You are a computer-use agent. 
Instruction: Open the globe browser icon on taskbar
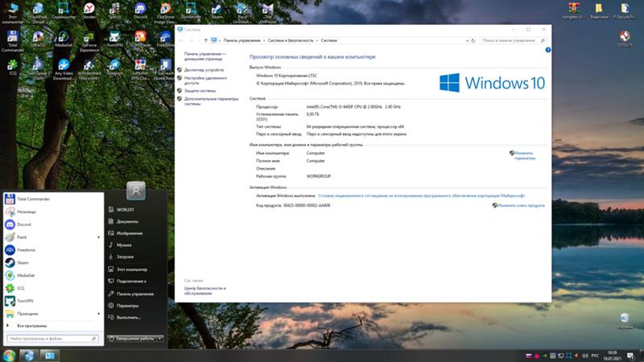pyautogui.click(x=28, y=356)
